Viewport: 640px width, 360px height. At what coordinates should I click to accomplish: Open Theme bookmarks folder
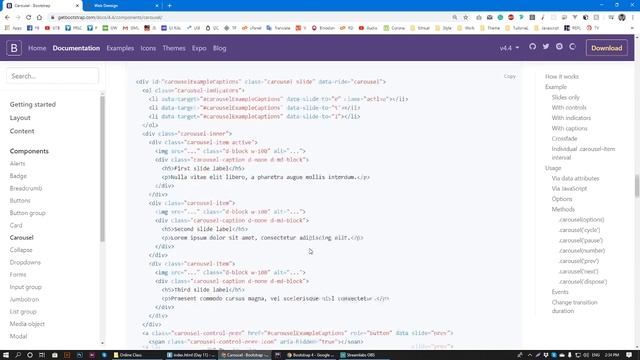tap(490, 28)
